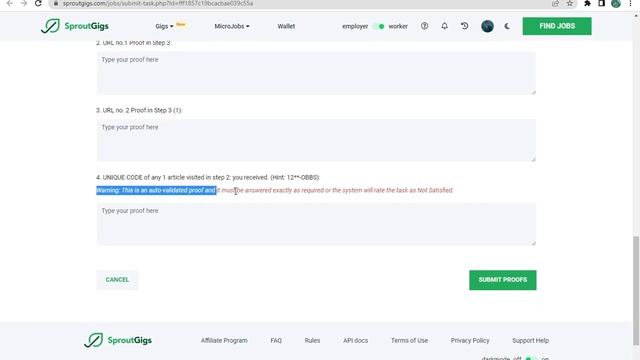Switch the employer/worker toggle

click(379, 26)
